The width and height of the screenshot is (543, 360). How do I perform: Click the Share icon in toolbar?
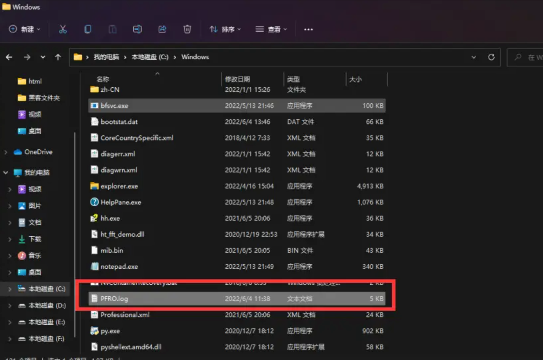(162, 29)
